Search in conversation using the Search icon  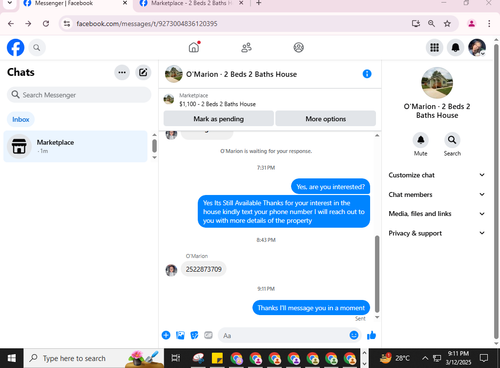(x=452, y=140)
